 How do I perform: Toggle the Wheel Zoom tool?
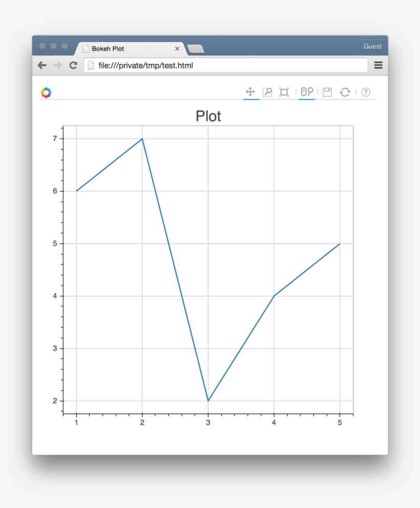point(306,92)
